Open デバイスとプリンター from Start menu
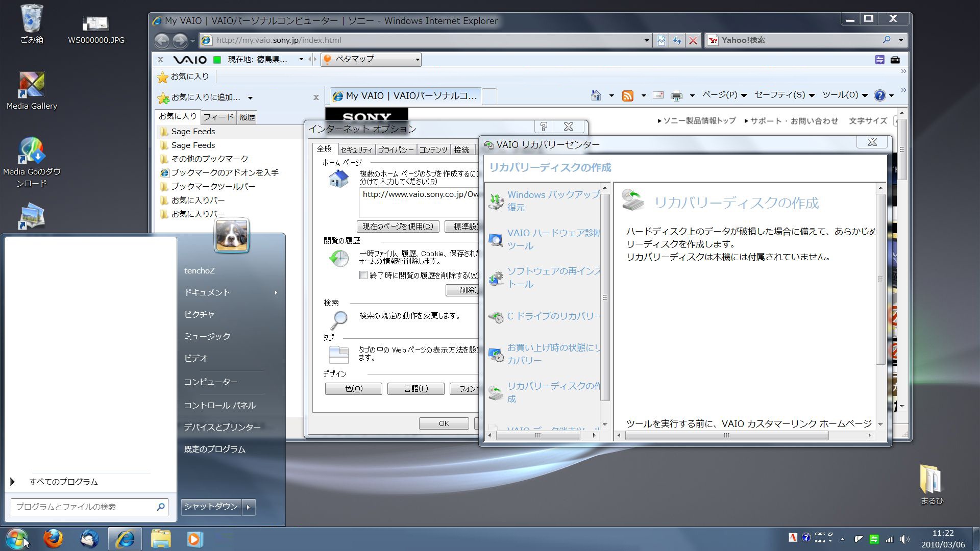 [222, 428]
